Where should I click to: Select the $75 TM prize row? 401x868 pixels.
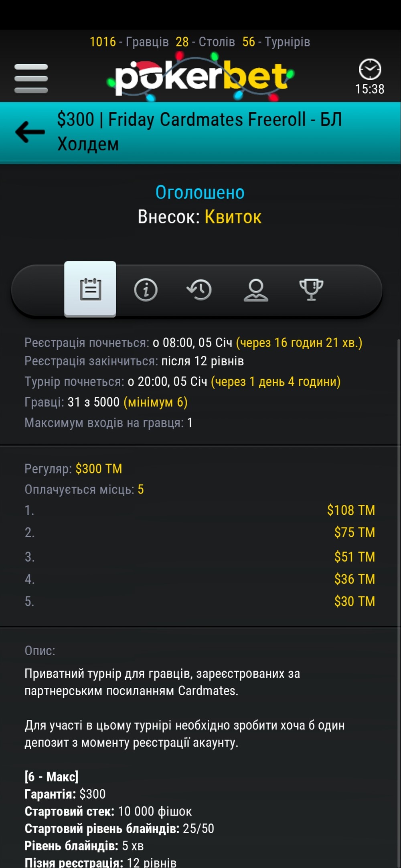coord(200,532)
